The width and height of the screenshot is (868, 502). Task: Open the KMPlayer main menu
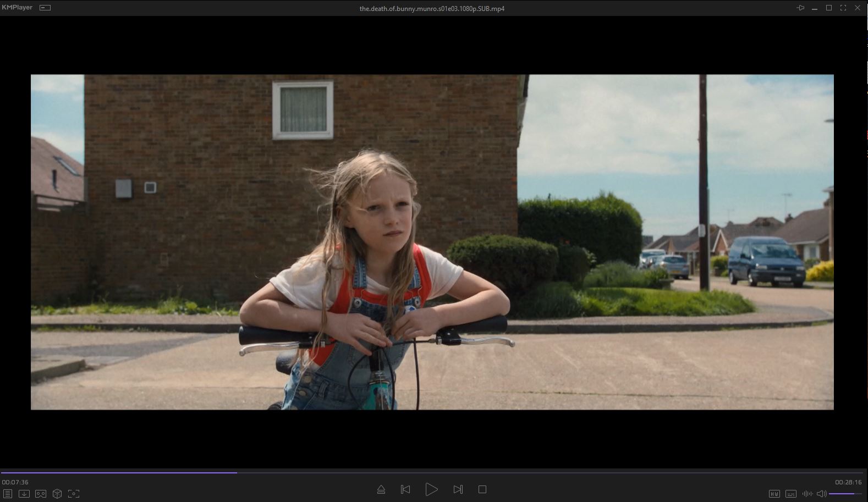coord(17,8)
